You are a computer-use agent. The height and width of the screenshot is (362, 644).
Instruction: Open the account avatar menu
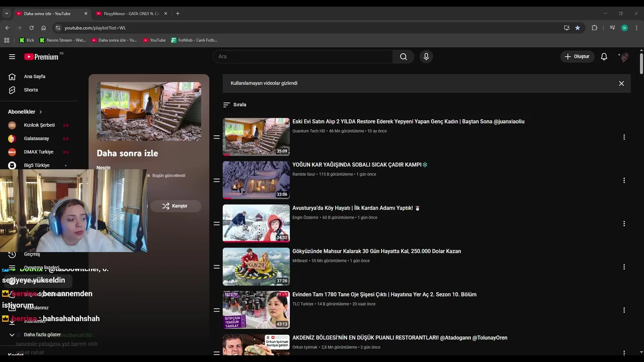coord(624,57)
